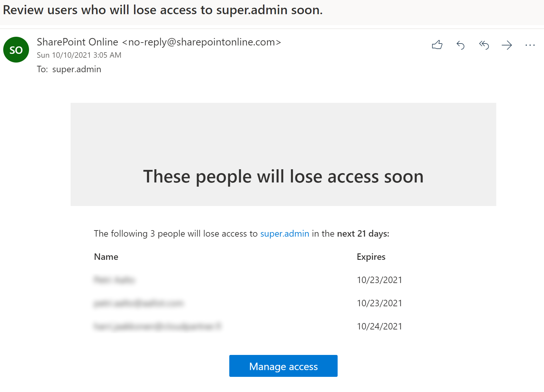This screenshot has height=392, width=544.
Task: Forward this email using the arrow icon
Action: (x=507, y=45)
